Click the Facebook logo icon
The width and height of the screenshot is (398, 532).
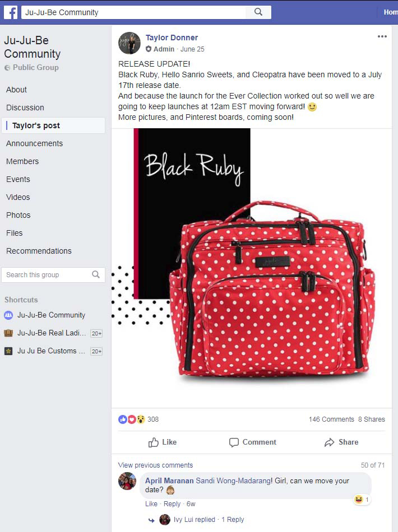click(x=11, y=12)
